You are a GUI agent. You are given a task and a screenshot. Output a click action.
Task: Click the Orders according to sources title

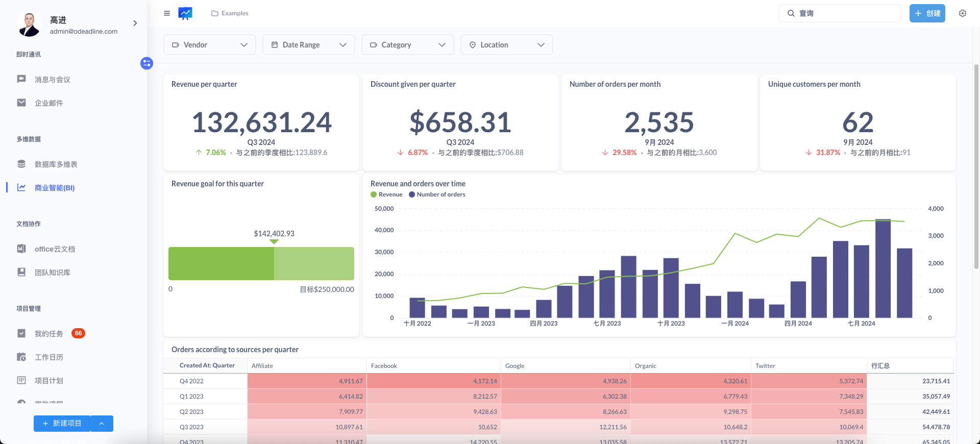pos(235,350)
